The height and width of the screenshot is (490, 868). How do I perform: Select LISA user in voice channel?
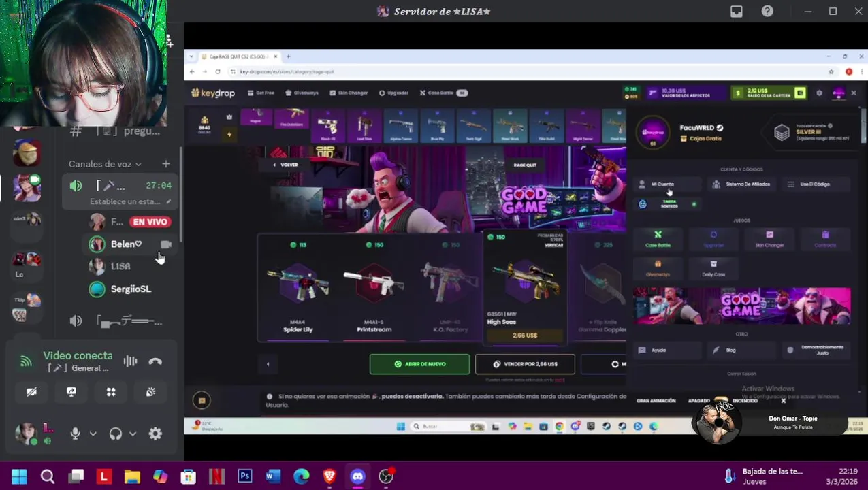pos(120,266)
